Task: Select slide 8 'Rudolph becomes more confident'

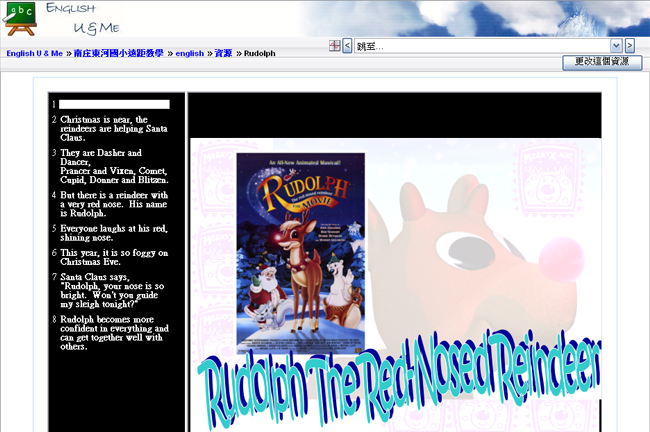Action: (110, 333)
